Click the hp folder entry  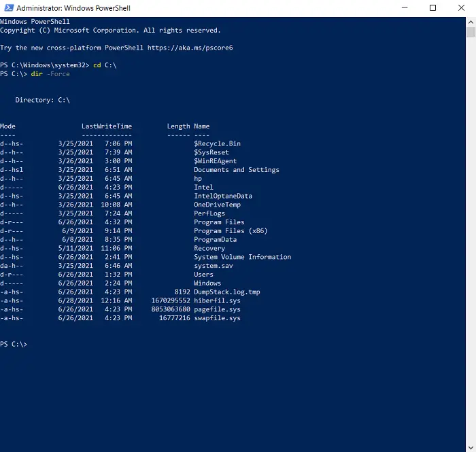click(198, 179)
